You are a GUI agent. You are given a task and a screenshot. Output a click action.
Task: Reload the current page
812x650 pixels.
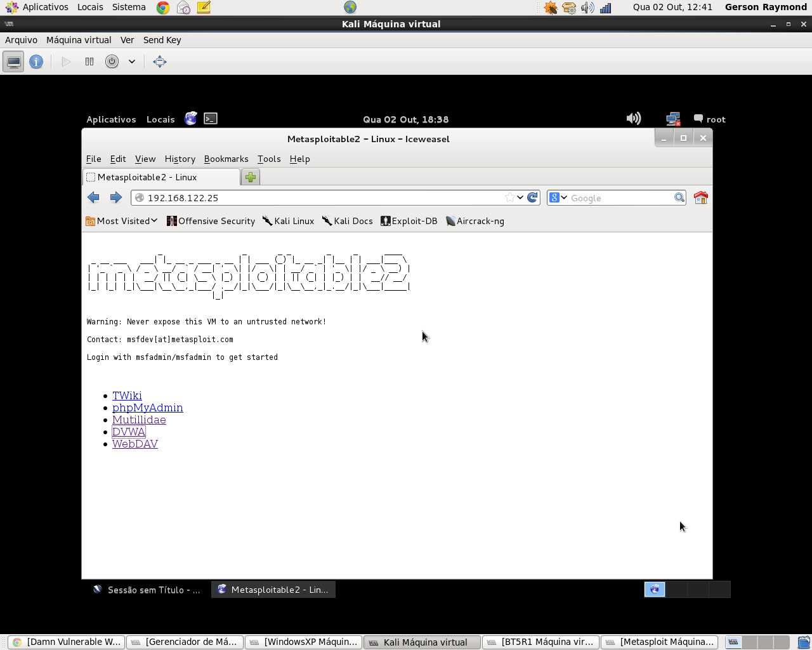(533, 197)
